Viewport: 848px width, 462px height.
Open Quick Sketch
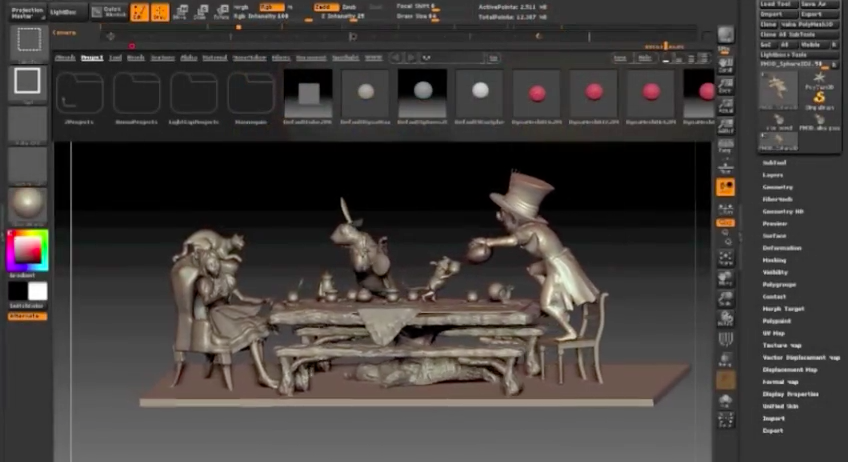pyautogui.click(x=109, y=12)
